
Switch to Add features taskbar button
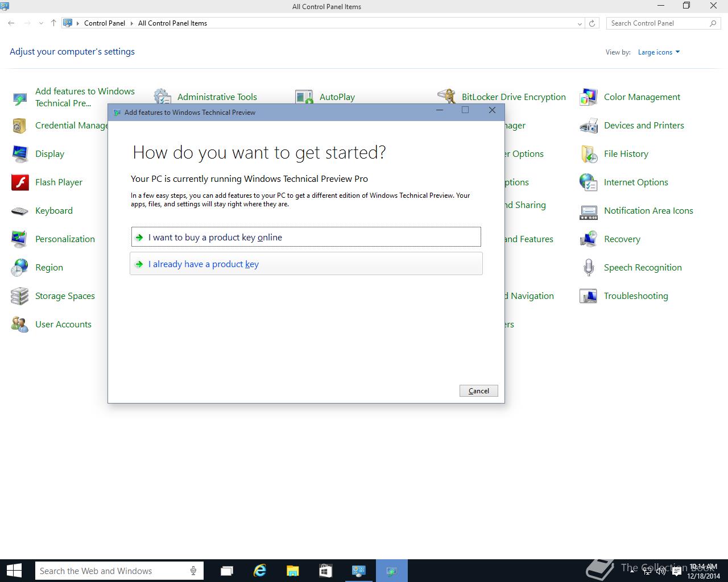(392, 571)
